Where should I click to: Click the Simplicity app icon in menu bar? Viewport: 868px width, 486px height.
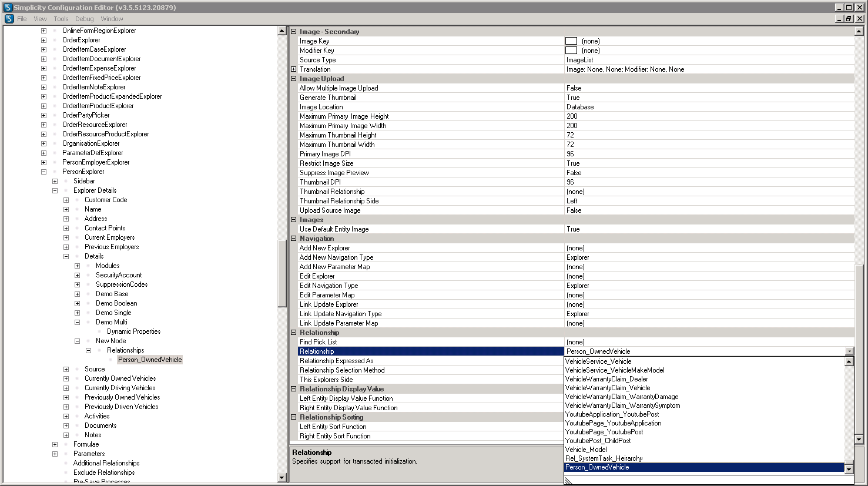point(9,19)
